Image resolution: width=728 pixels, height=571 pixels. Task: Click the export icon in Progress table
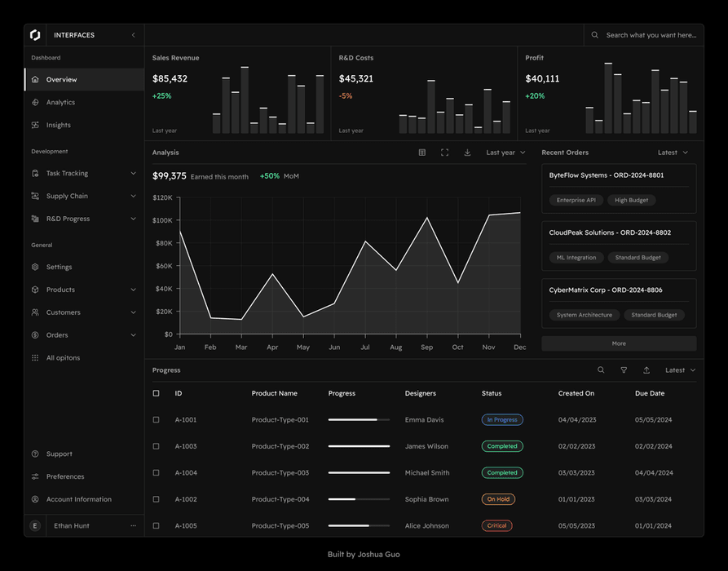pyautogui.click(x=646, y=370)
